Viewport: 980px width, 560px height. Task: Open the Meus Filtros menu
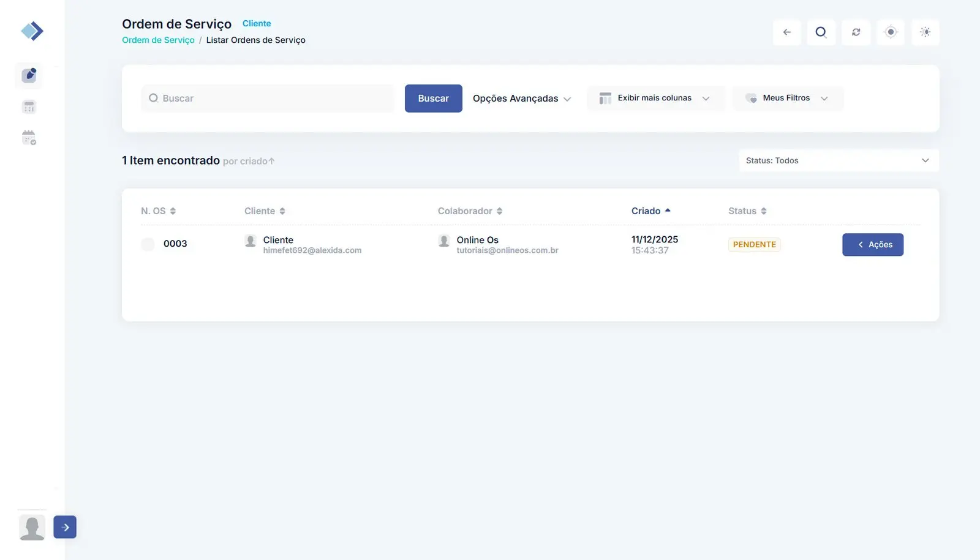787,99
